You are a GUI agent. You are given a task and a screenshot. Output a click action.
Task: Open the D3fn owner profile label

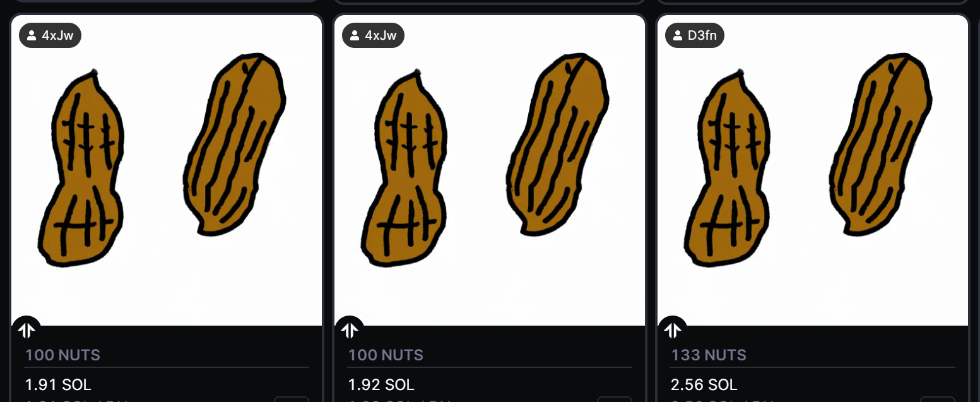702,36
